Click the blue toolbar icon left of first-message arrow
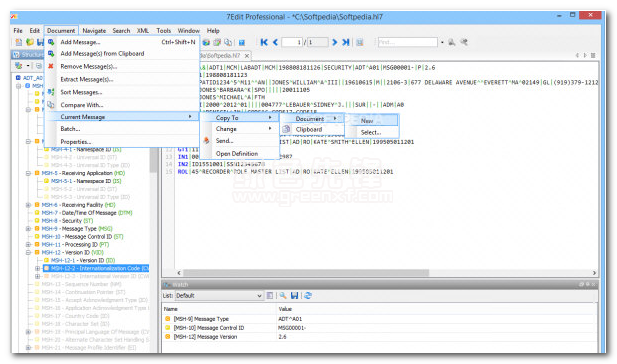Viewport: 617px width, 364px height. 242,42
